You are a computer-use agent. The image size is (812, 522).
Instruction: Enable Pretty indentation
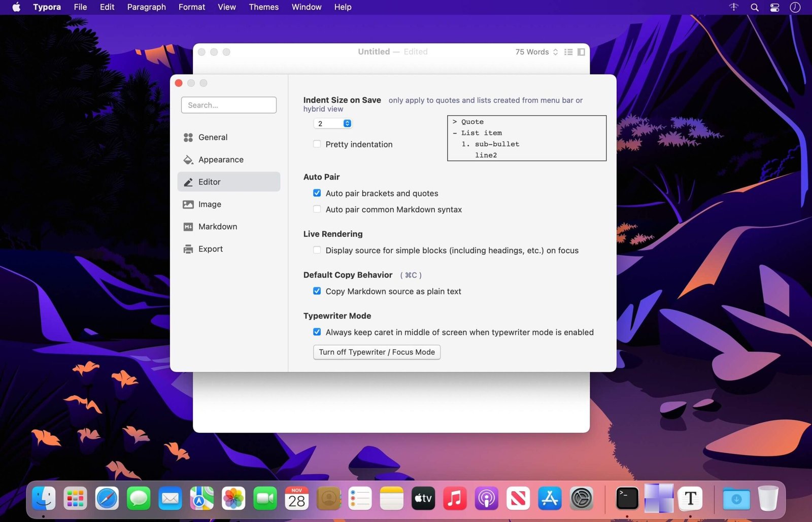tap(317, 144)
